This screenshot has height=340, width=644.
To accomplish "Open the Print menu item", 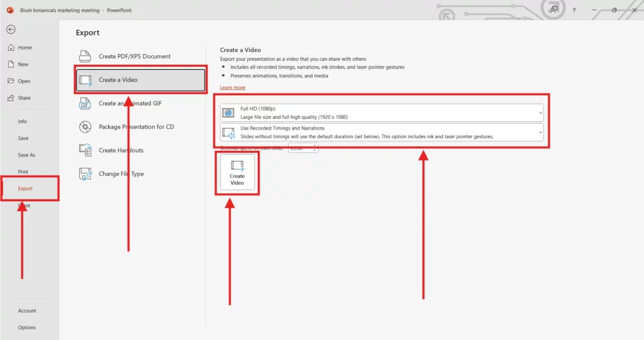I will pos(23,172).
